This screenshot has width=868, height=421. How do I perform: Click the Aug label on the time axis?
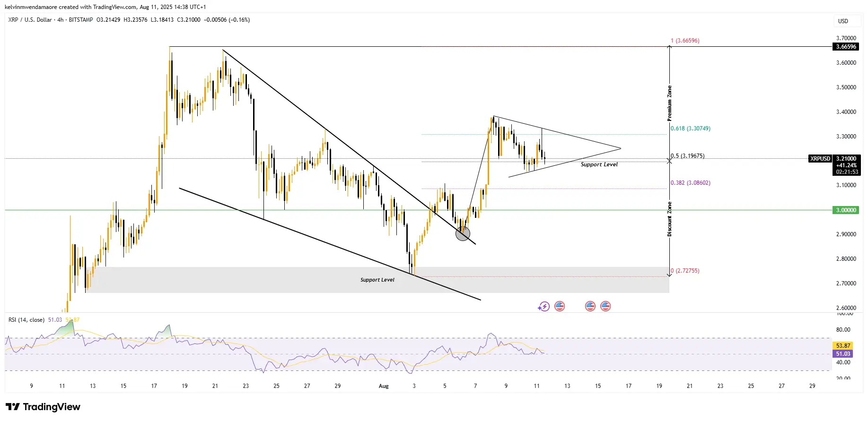click(x=384, y=386)
